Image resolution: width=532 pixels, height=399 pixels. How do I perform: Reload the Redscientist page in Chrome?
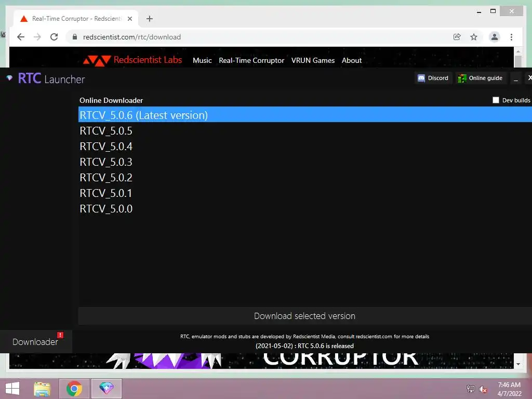(54, 37)
